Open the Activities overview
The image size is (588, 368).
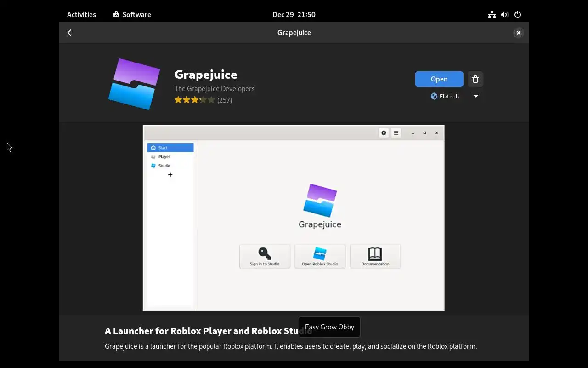click(x=81, y=14)
